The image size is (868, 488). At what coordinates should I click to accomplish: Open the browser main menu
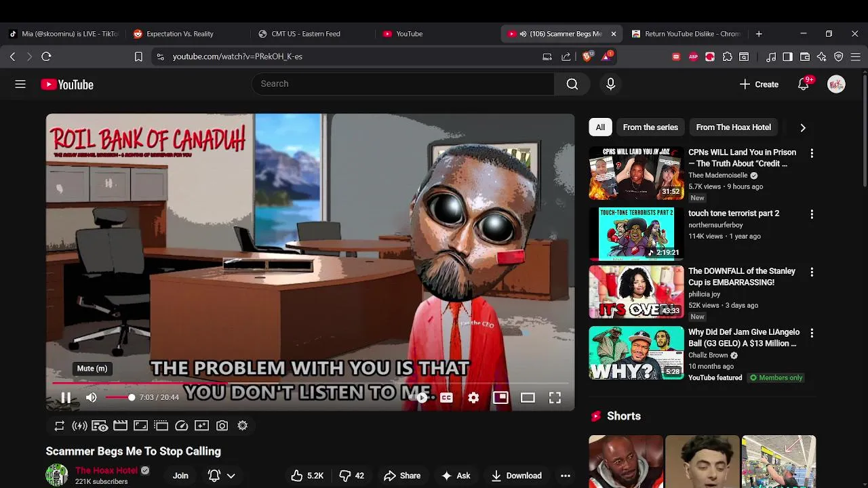click(x=856, y=57)
